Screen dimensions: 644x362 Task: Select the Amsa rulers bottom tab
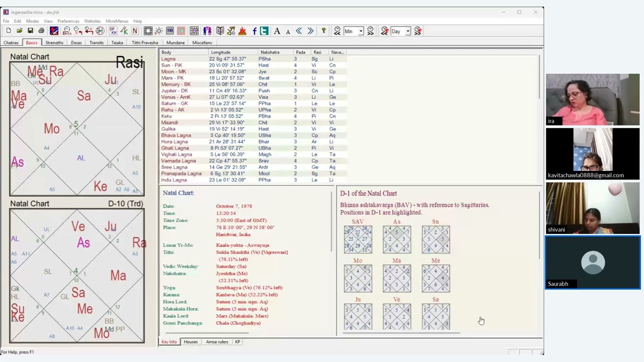(x=217, y=342)
